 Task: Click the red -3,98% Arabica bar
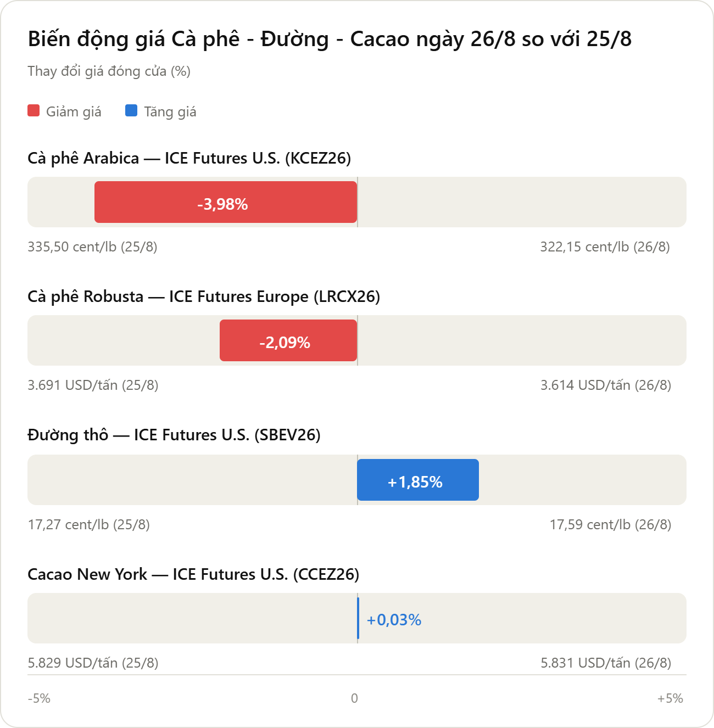click(226, 202)
